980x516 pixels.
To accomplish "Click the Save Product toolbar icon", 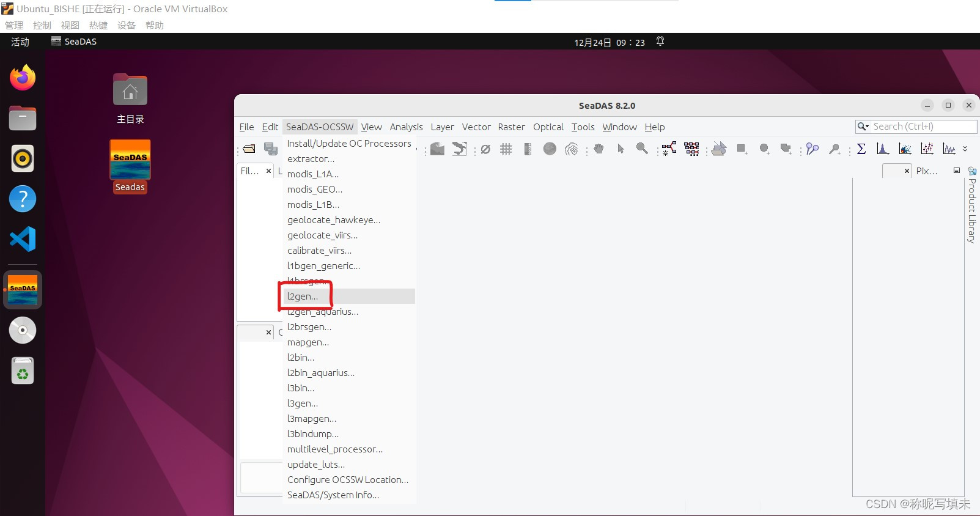I will (270, 149).
